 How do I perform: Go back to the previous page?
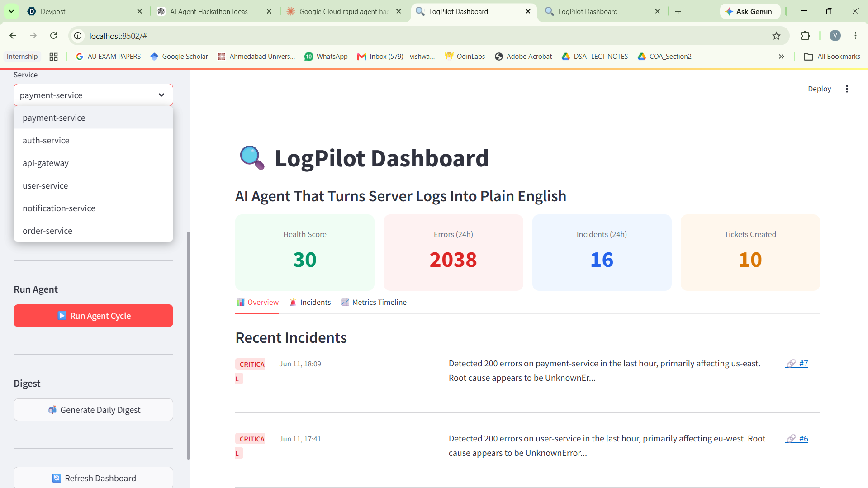13,36
